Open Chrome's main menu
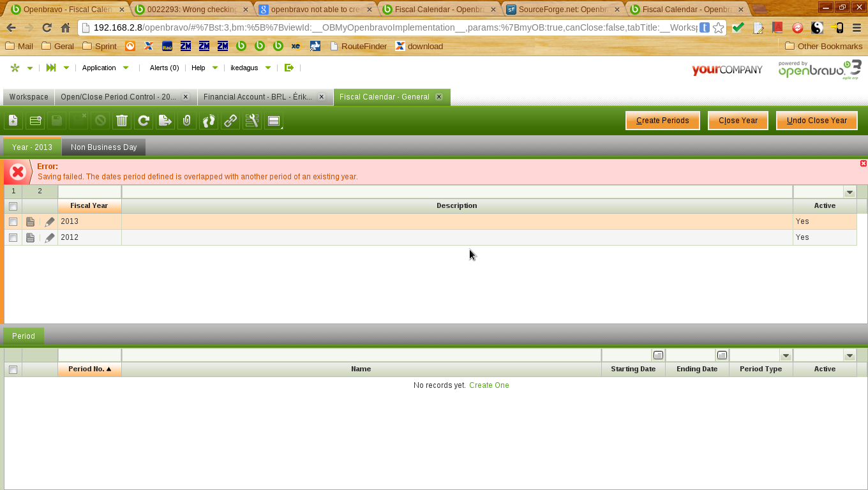The width and height of the screenshot is (868, 490). [857, 27]
